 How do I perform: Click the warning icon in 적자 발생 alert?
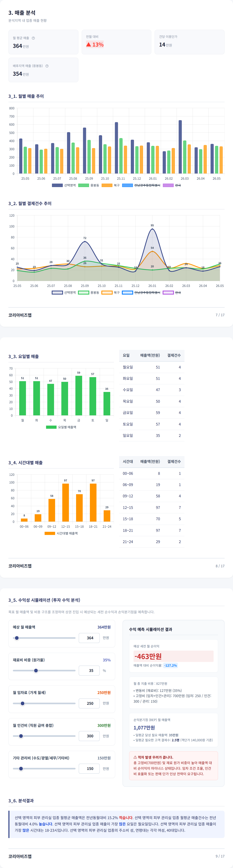(x=135, y=757)
